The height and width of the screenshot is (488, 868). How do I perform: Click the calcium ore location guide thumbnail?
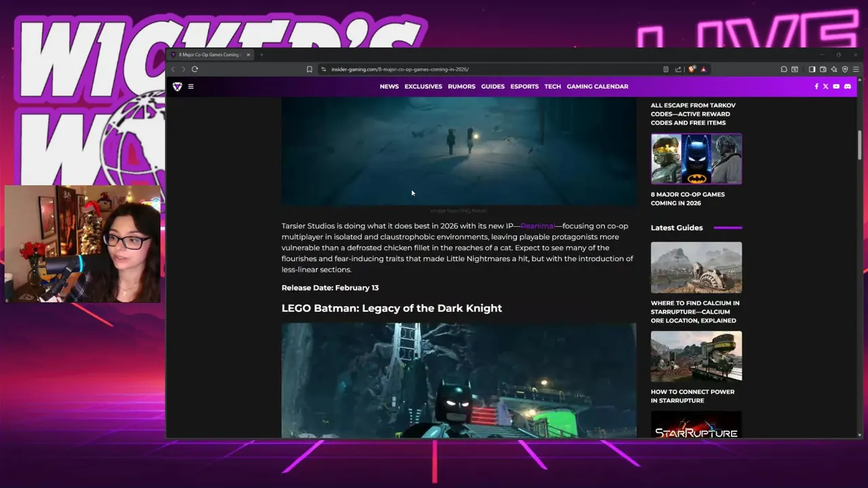[696, 268]
